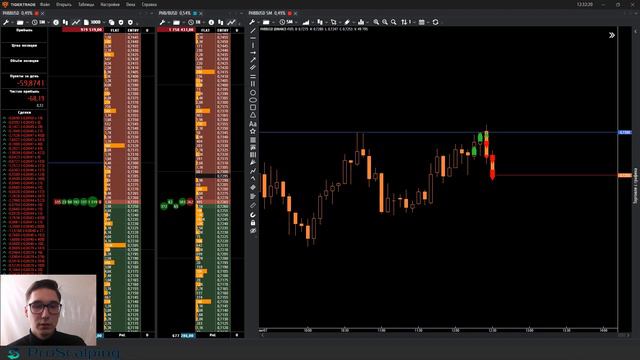Select the circle shape tool

253,93
